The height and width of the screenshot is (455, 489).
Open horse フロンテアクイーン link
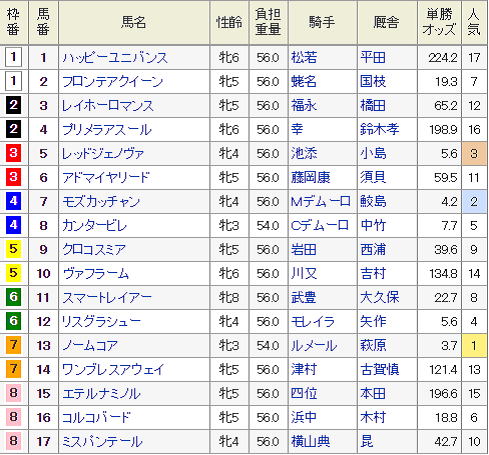click(113, 82)
